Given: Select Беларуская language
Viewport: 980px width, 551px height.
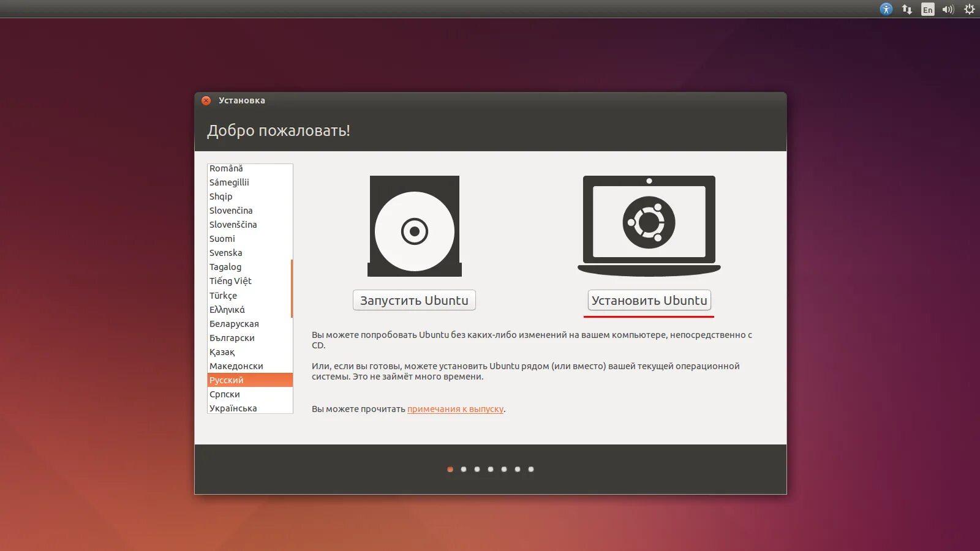Looking at the screenshot, I should [x=250, y=324].
